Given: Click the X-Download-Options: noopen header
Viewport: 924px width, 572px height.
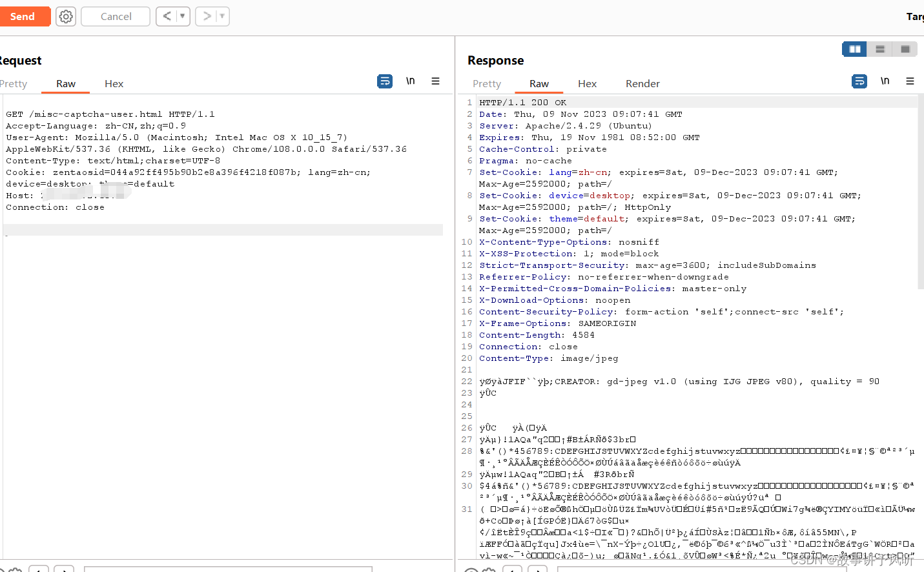Looking at the screenshot, I should click(x=555, y=300).
